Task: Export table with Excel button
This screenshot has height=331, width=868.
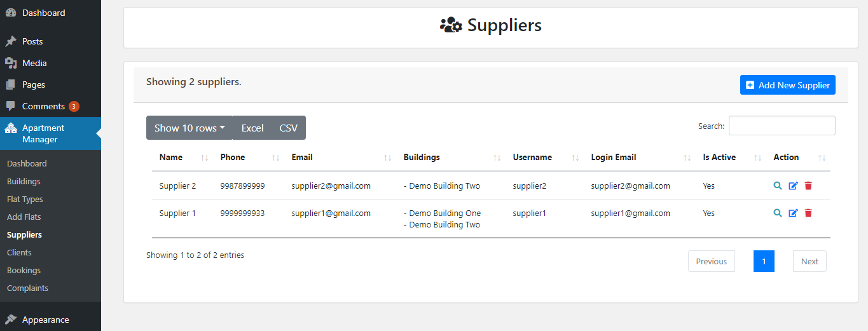Action: pyautogui.click(x=252, y=128)
